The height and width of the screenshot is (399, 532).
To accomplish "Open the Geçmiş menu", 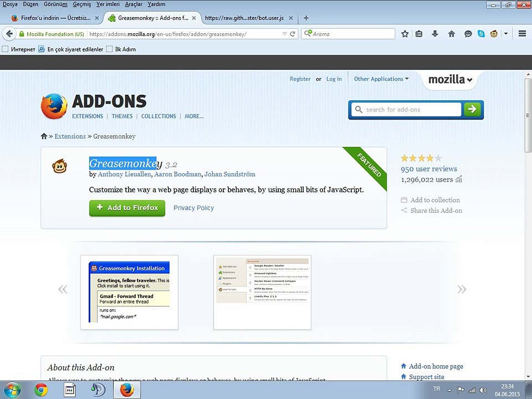I will 82,4.
